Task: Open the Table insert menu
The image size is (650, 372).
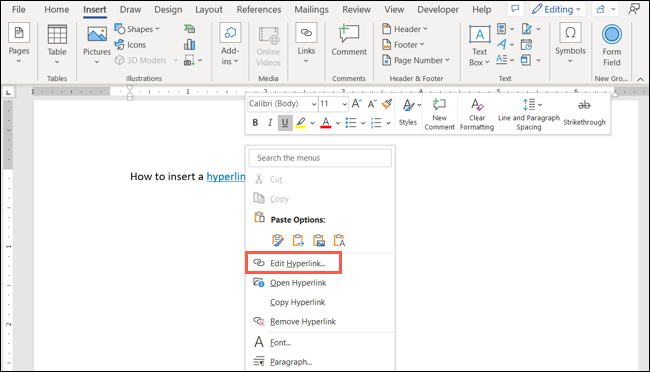Action: pos(57,44)
